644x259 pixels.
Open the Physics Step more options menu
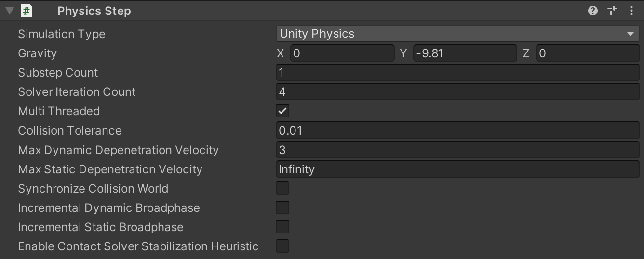coord(631,11)
